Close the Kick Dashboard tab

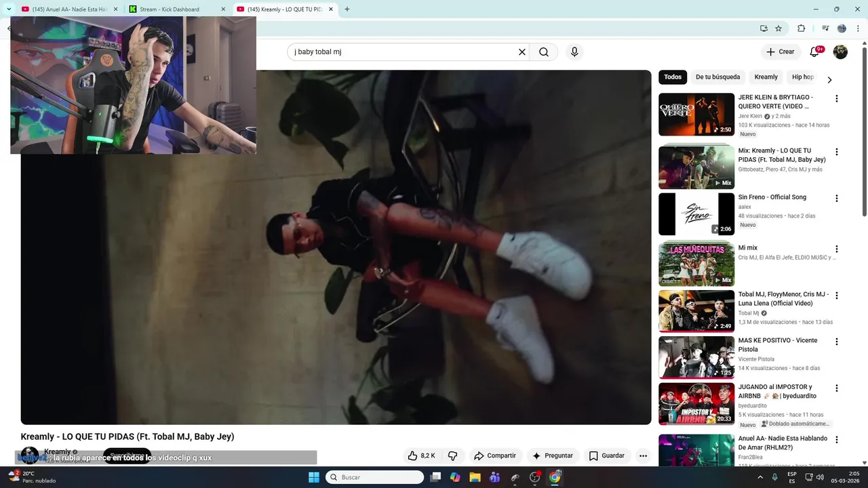223,9
